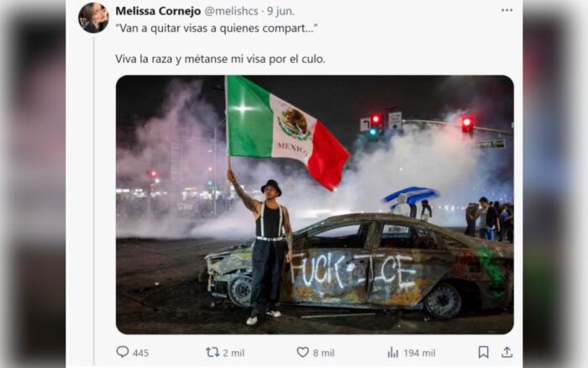Like the tweet with the heart icon
Viewport: 588px width, 368px height.
pos(302,352)
